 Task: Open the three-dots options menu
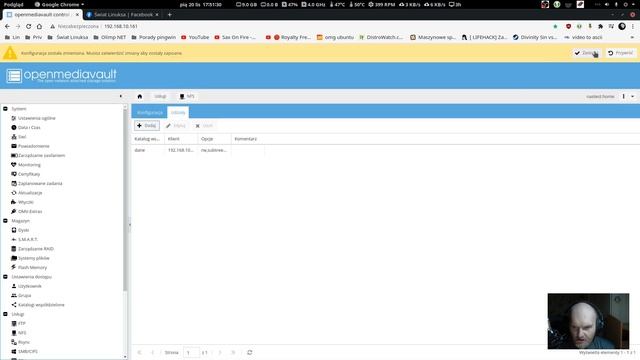624,97
